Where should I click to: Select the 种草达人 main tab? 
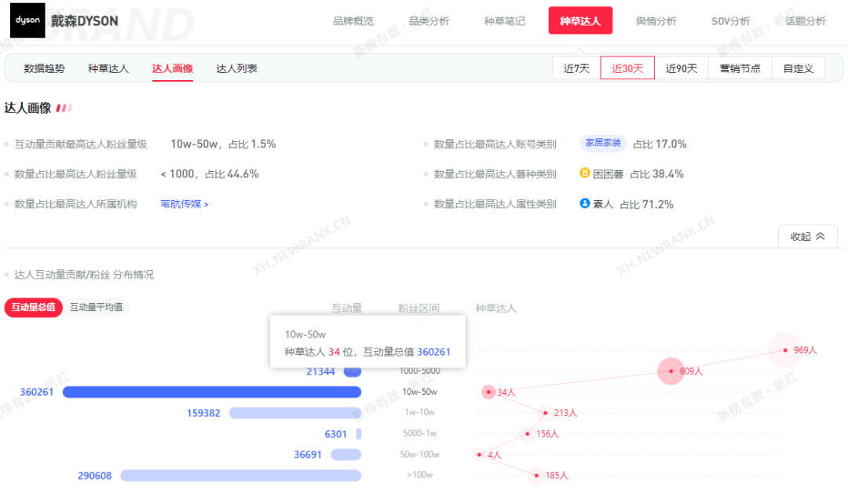pos(580,20)
